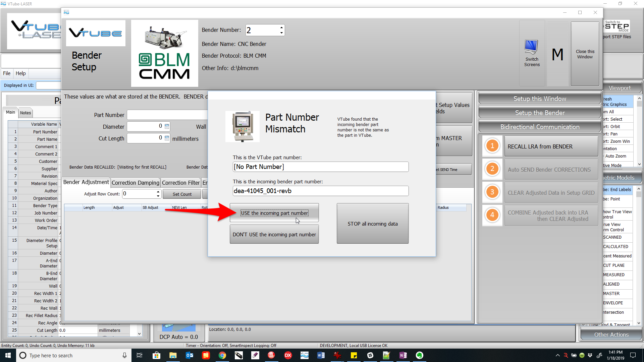The width and height of the screenshot is (644, 362).
Task: Click the orange step 2 circle icon
Action: coord(492,169)
